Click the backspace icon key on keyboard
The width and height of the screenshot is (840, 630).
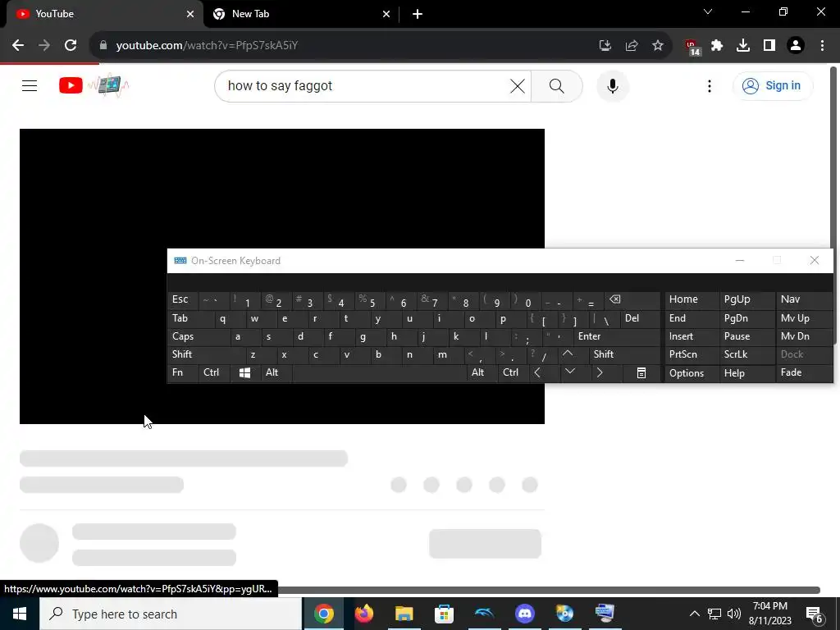coord(632,299)
